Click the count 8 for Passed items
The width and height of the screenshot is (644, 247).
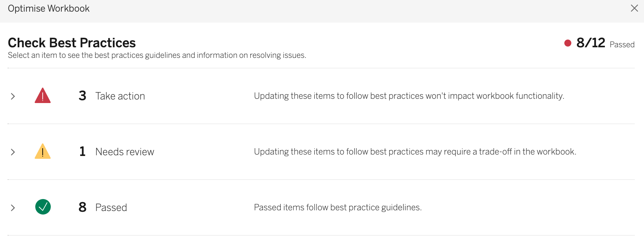(x=82, y=207)
